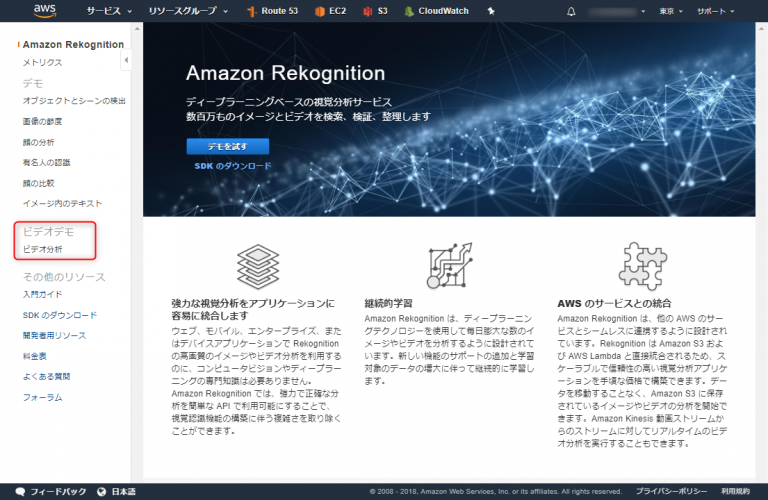Open 利用規約 link
This screenshot has width=768, height=500.
click(x=735, y=491)
